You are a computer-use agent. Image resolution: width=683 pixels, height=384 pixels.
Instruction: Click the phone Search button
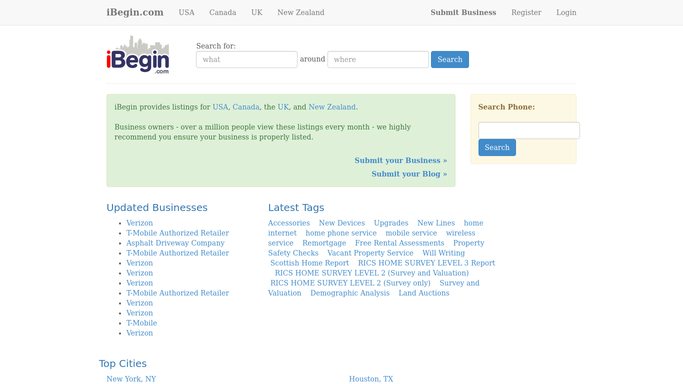pyautogui.click(x=497, y=148)
